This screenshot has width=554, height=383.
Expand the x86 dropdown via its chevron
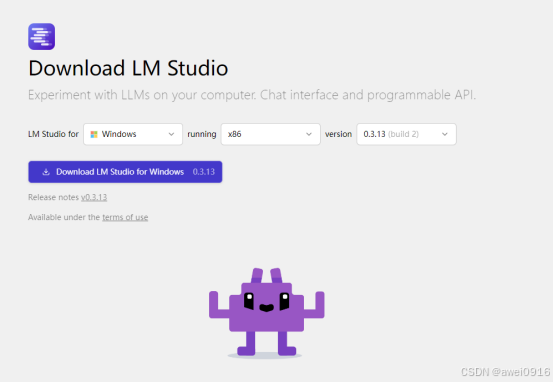[309, 134]
